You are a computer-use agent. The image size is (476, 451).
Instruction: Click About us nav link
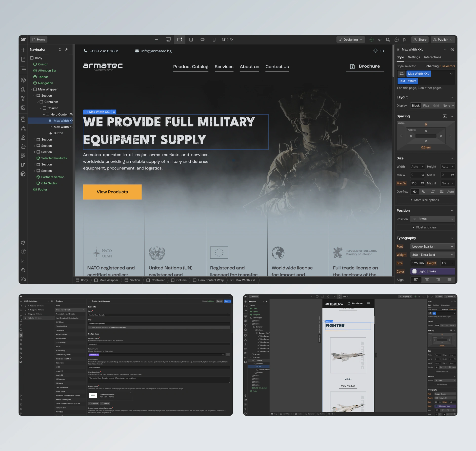249,67
